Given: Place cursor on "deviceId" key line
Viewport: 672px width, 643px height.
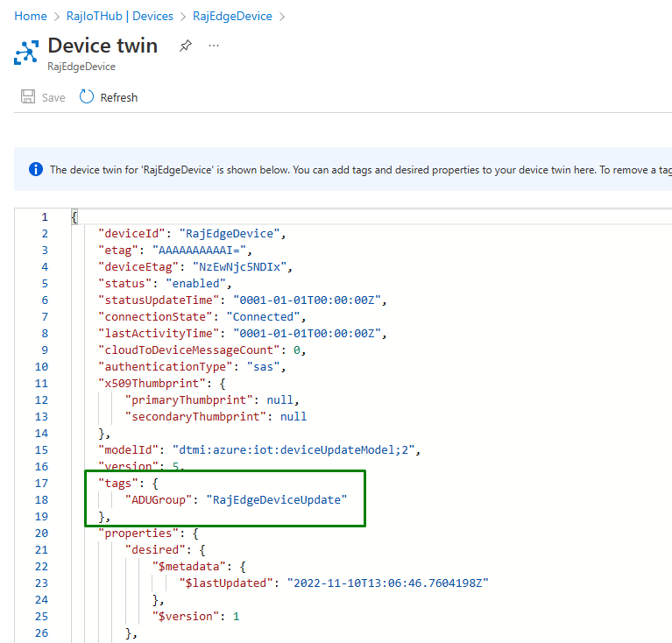Looking at the screenshot, I should click(x=131, y=234).
